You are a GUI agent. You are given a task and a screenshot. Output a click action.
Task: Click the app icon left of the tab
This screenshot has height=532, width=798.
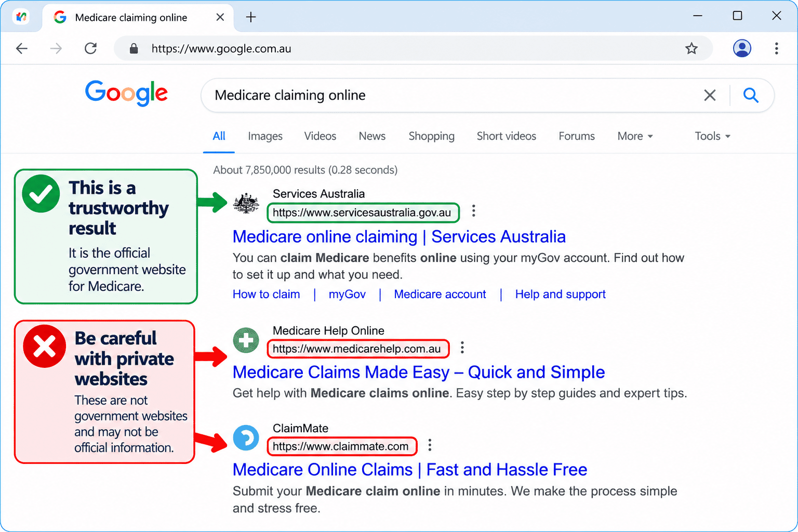click(x=21, y=17)
